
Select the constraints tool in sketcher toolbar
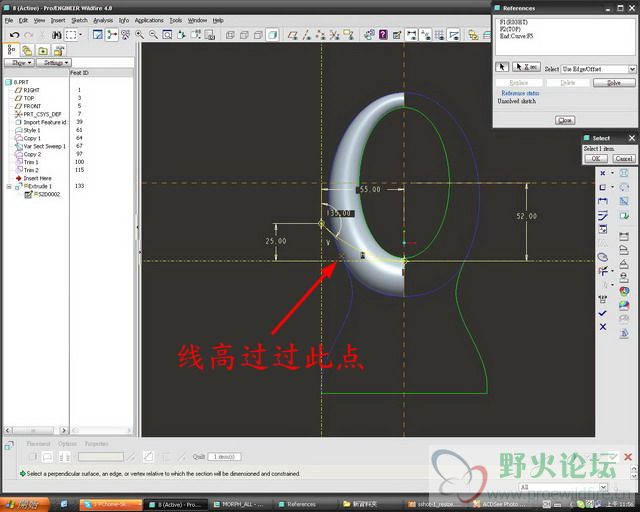pos(603,229)
